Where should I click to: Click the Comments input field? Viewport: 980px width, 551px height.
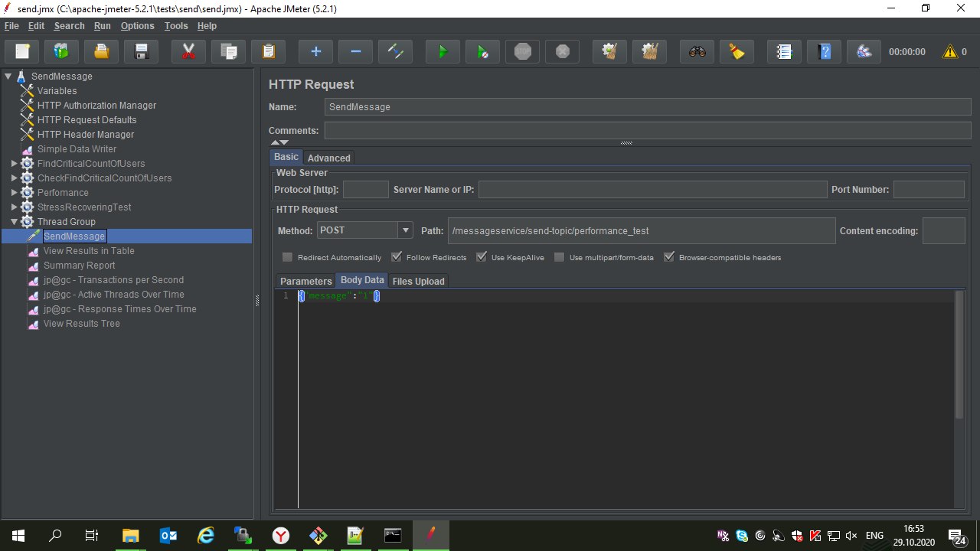click(x=648, y=131)
